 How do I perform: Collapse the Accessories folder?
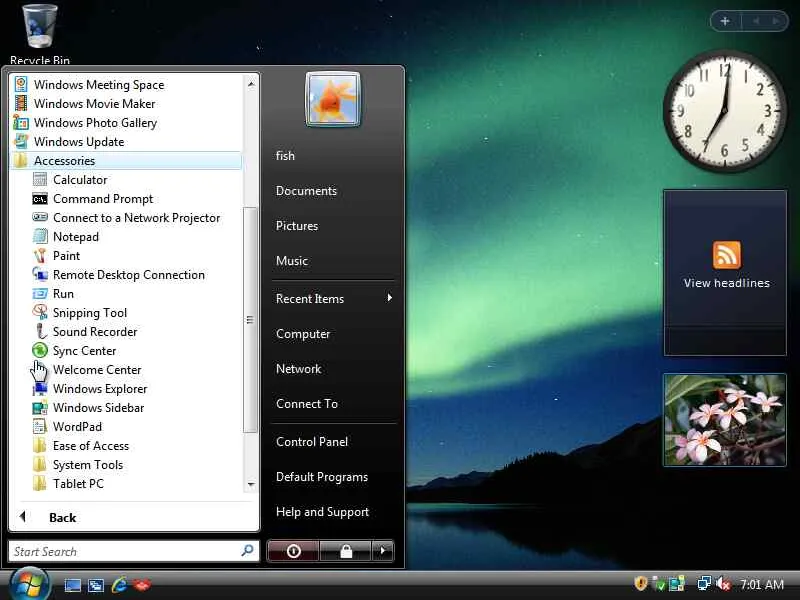[126, 160]
